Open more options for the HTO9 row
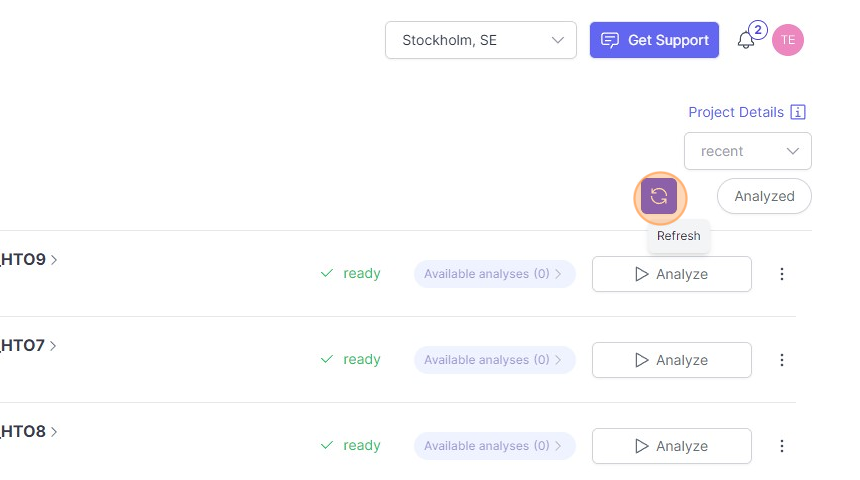Image resolution: width=860 pixels, height=480 pixels. click(x=782, y=274)
